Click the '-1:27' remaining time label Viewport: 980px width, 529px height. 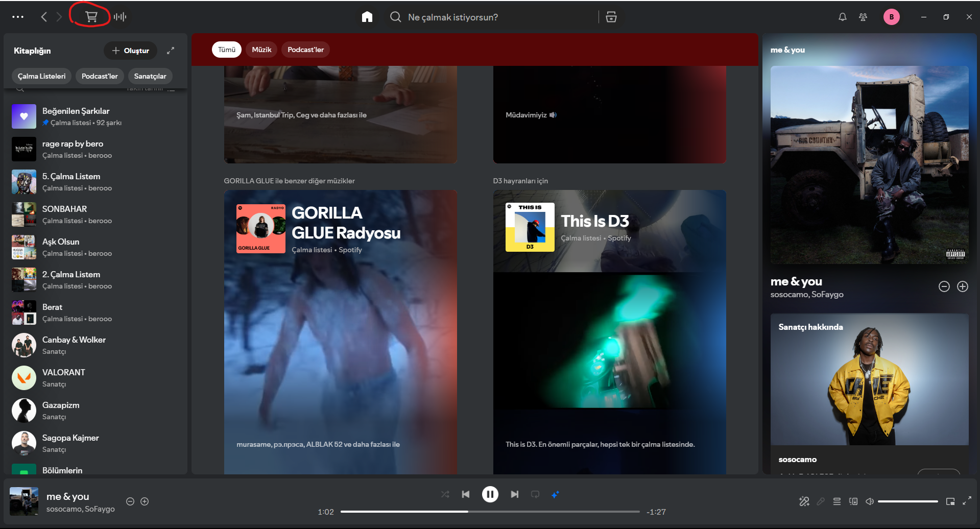[656, 512]
